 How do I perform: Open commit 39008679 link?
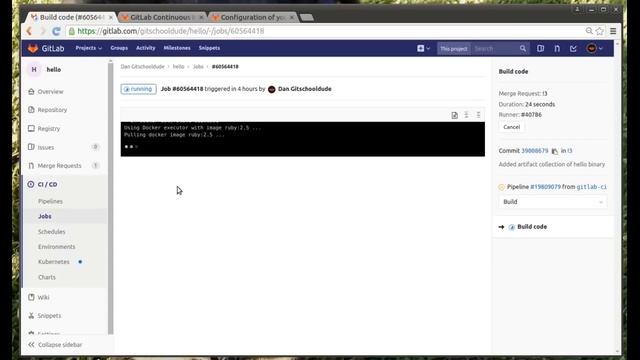pos(535,151)
